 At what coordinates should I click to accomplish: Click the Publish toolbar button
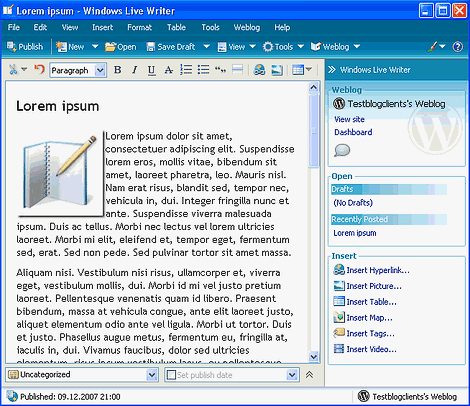[x=25, y=47]
